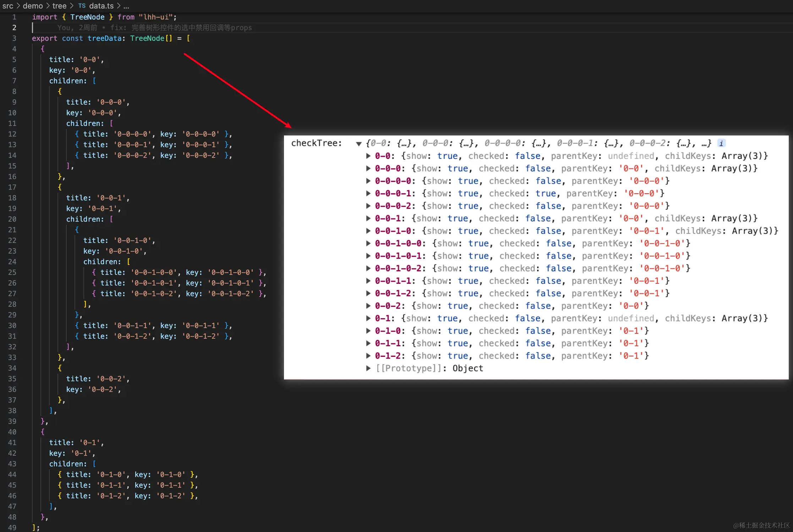The height and width of the screenshot is (532, 793).
Task: Expand the 0-0-1-0 object entry
Action: click(368, 231)
